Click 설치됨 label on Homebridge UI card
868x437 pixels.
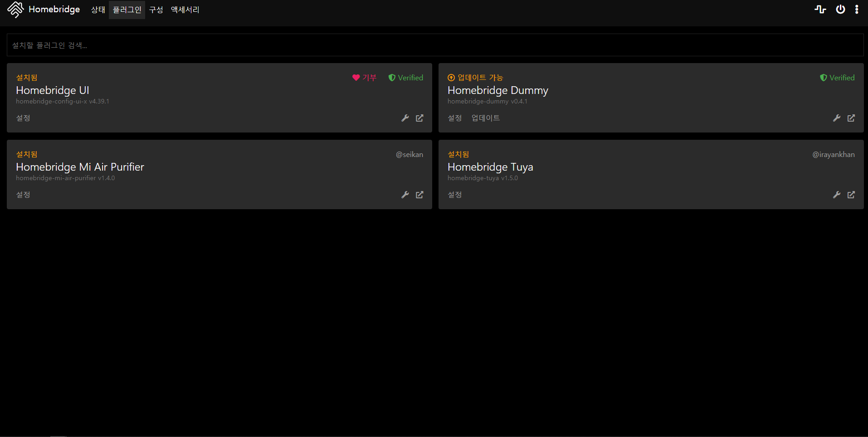click(x=27, y=78)
